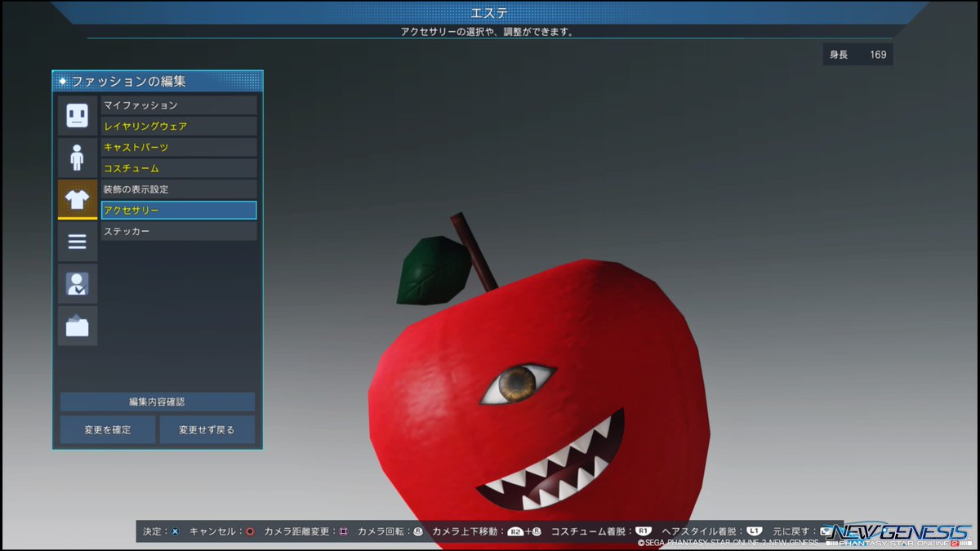Click the R2 icon for カメラ上下移動
980x551 pixels.
(x=515, y=531)
